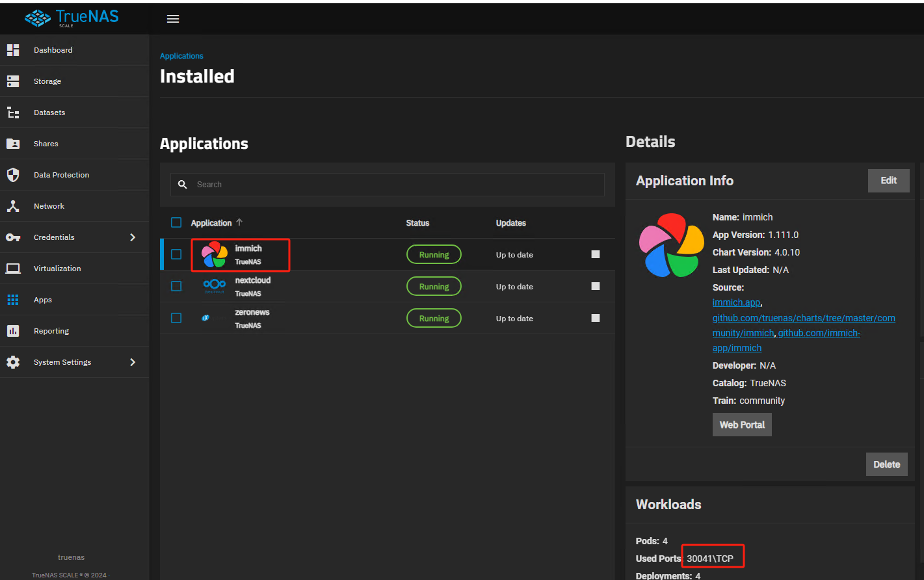
Task: Open the github.com/truenas/charts source link
Action: [804, 325]
